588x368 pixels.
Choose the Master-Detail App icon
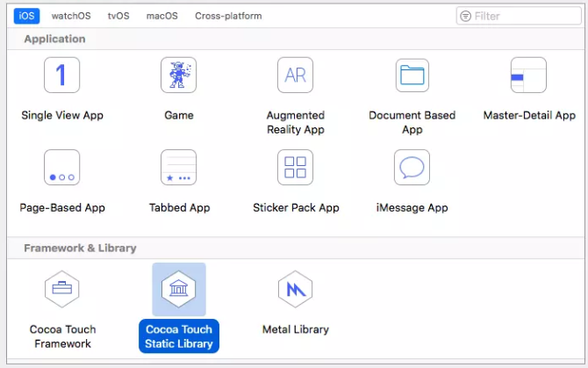coord(528,75)
